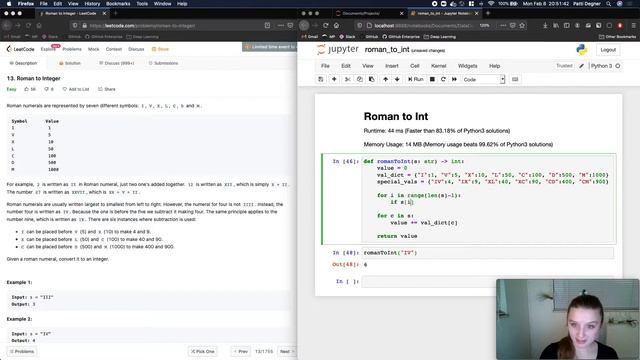640x360 pixels.
Task: Like the problem with thumbs-up icon
Action: click(30, 89)
